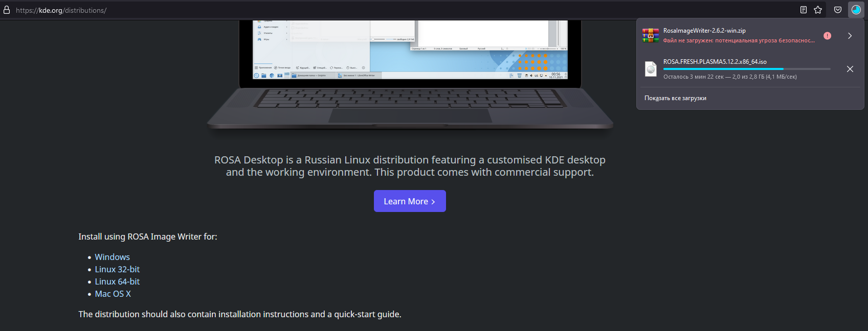Open the Mac OS X link
The width and height of the screenshot is (868, 331).
click(113, 294)
